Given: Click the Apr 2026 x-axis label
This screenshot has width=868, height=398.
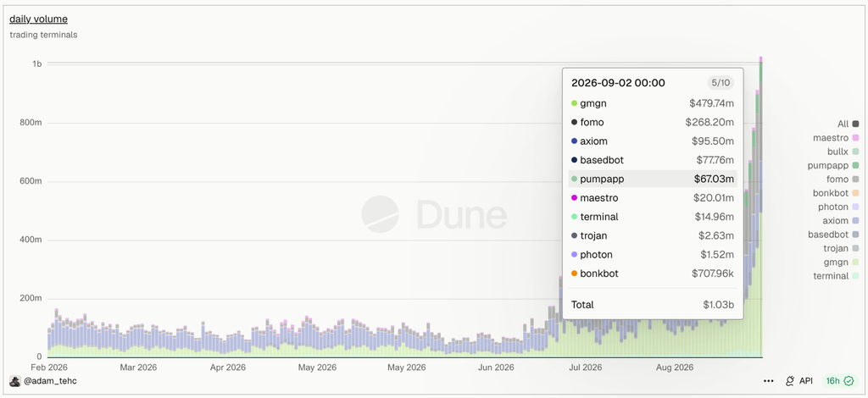Looking at the screenshot, I should click(229, 368).
